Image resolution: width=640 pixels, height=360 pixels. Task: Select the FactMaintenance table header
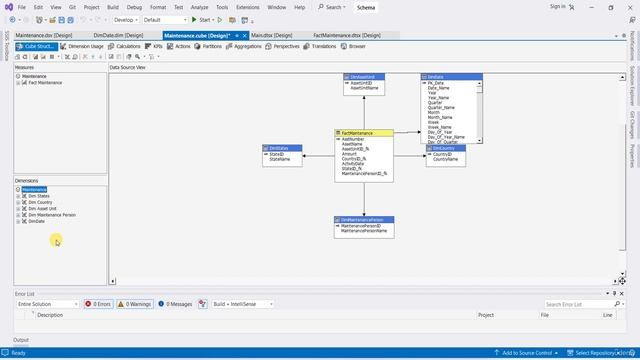364,133
